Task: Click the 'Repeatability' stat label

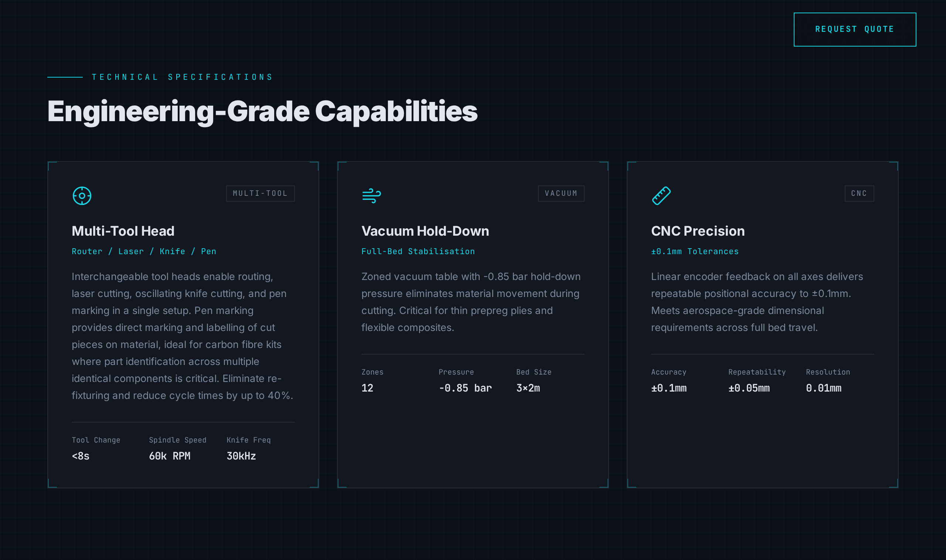Action: click(x=757, y=372)
